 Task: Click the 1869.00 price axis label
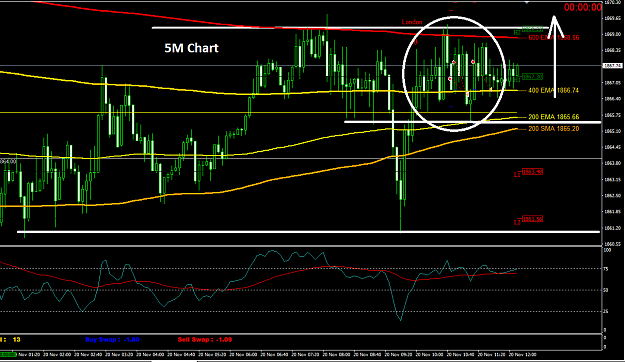point(613,34)
